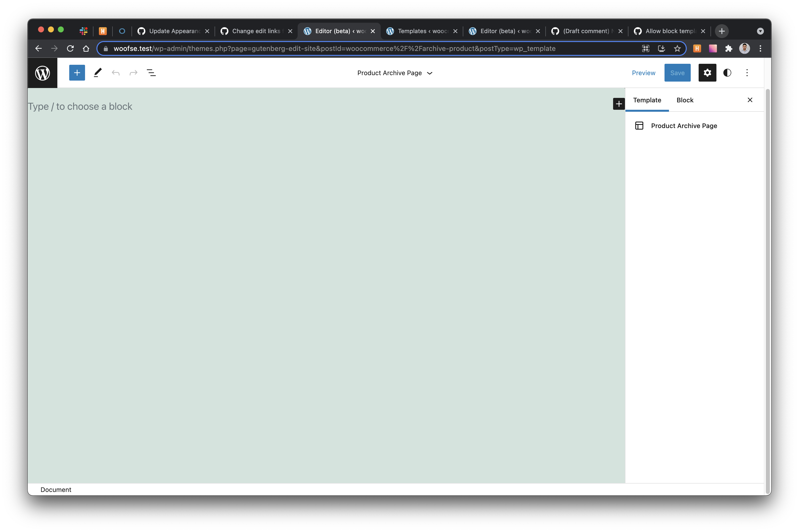Screen dimensions: 799x532
Task: Select the Product Archive Page template entry
Action: point(684,126)
